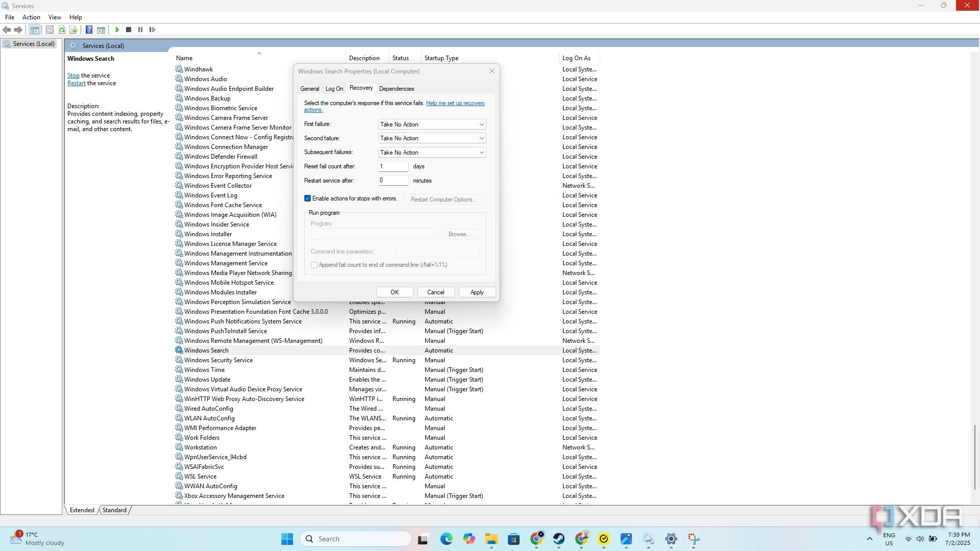Sort by the Startup Type column header

tap(490, 58)
